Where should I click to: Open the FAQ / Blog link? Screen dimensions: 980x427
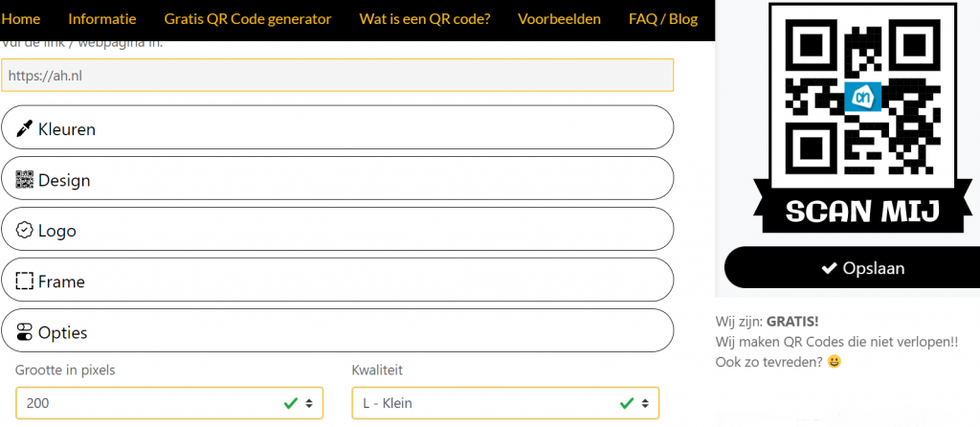[x=663, y=19]
